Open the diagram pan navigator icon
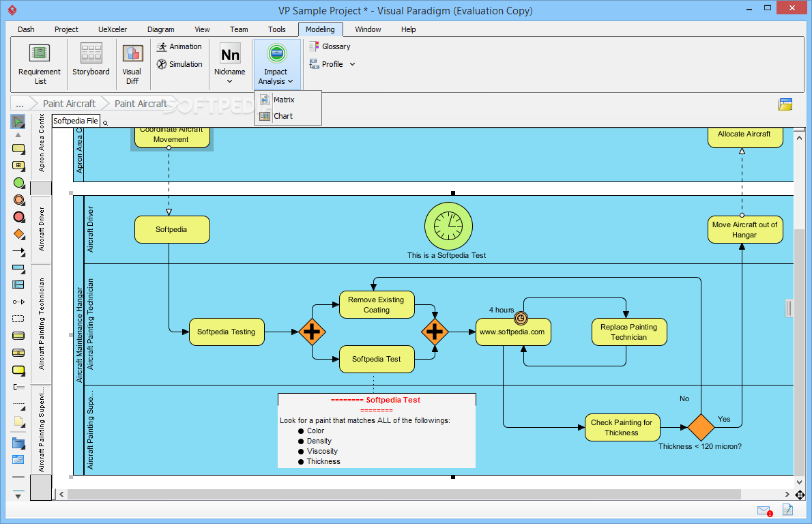Viewport: 812px width, 524px height. pyautogui.click(x=800, y=495)
